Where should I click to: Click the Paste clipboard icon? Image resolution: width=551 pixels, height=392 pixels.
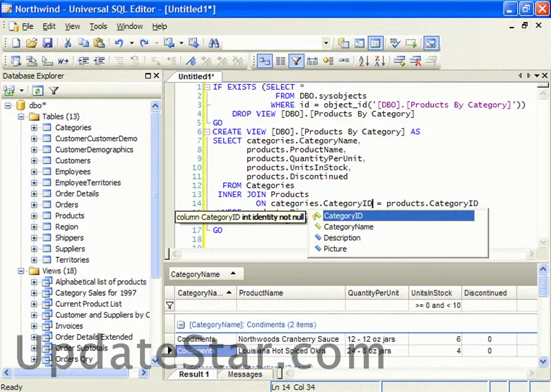tap(99, 43)
